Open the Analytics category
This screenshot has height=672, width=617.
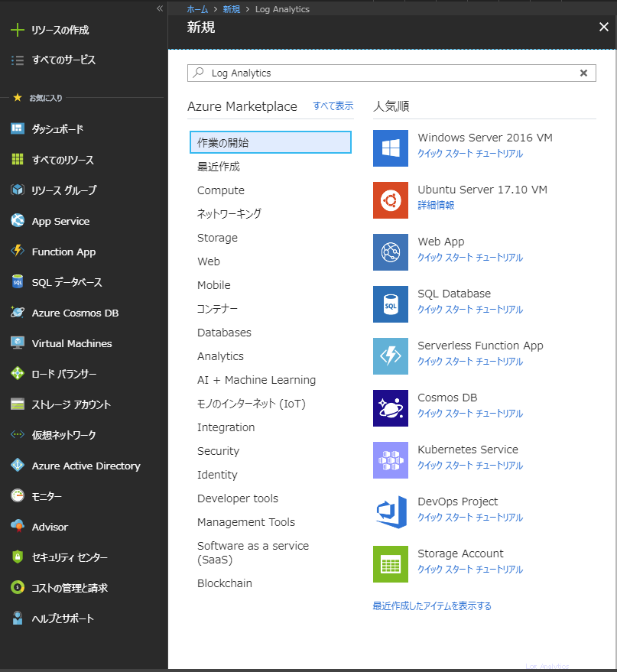(x=220, y=356)
